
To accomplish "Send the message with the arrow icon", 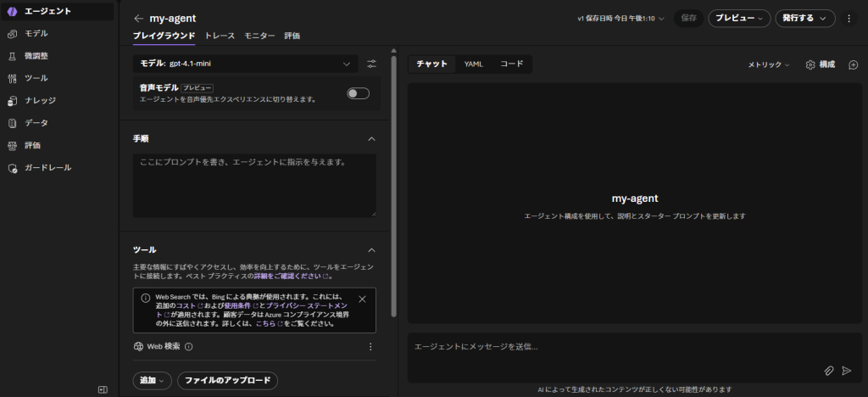I will coord(847,371).
